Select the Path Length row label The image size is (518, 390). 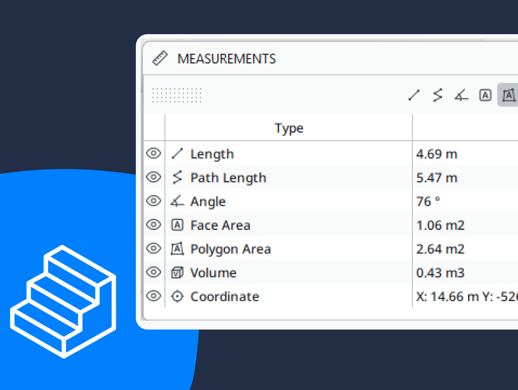(x=228, y=178)
